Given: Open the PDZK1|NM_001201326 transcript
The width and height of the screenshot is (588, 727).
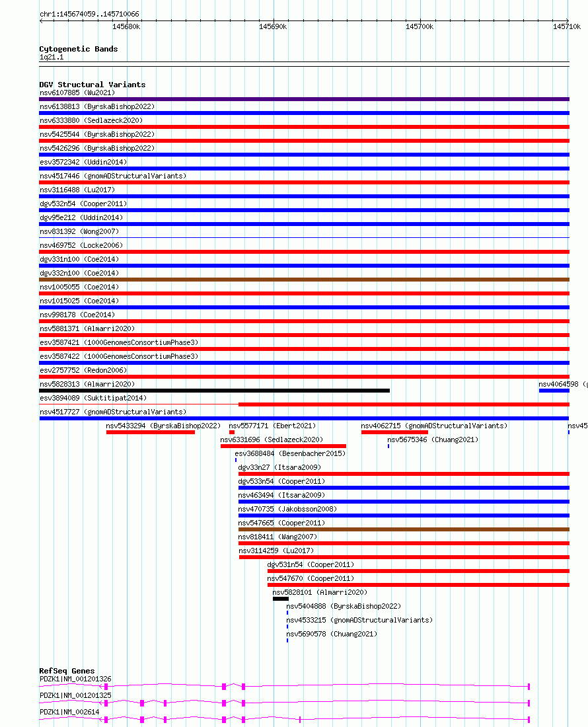Looking at the screenshot, I should coord(75,679).
